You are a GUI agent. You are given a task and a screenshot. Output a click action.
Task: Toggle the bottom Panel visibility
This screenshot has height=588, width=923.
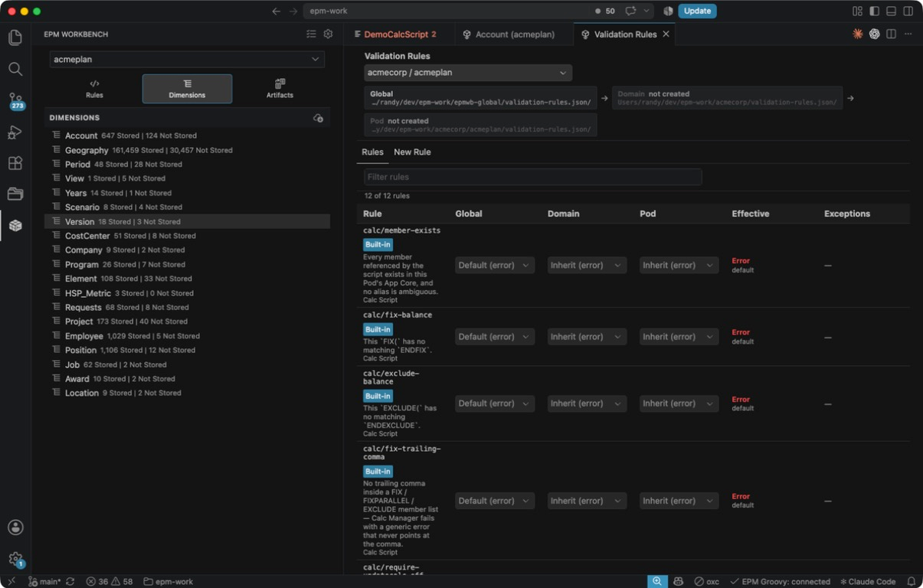(x=891, y=11)
